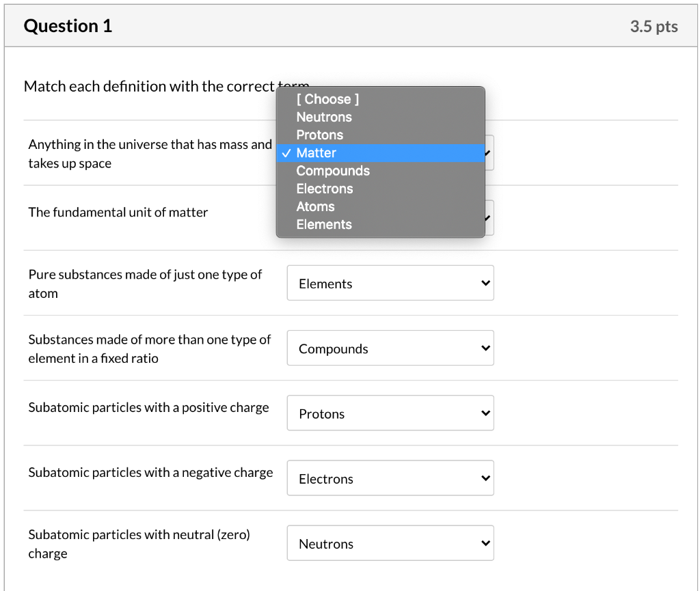Image resolution: width=700 pixels, height=591 pixels.
Task: Select Elements in the open options list
Action: point(324,224)
